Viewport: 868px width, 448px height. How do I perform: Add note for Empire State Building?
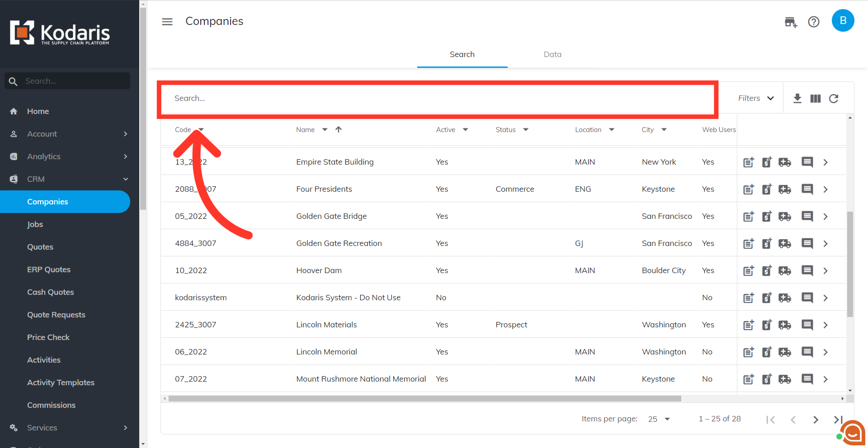749,162
